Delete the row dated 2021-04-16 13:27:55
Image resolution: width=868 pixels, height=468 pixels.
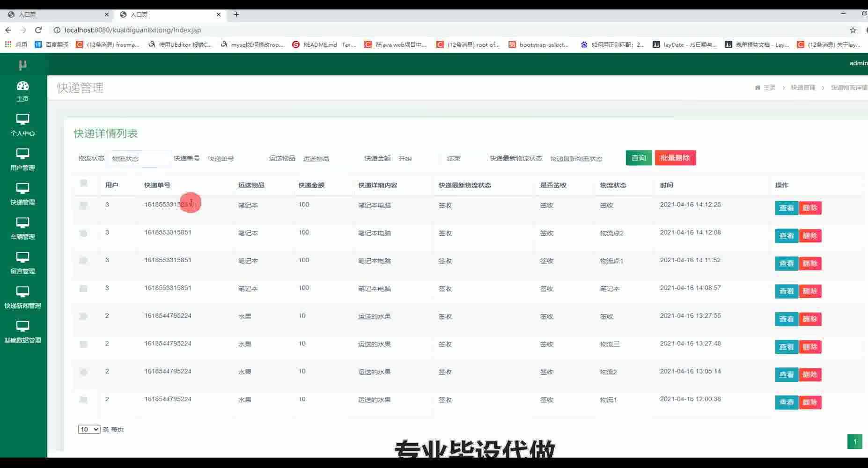point(810,319)
